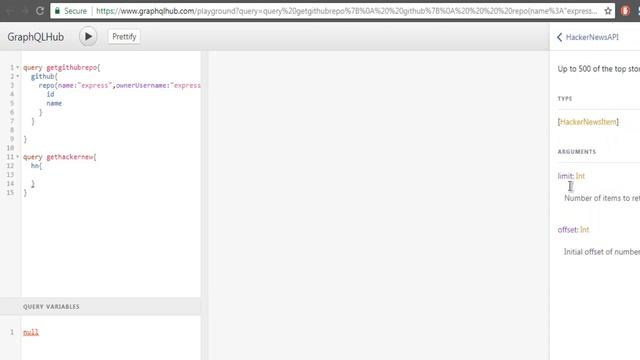Click the null value in query variables
The image size is (640, 360).
pyautogui.click(x=31, y=332)
